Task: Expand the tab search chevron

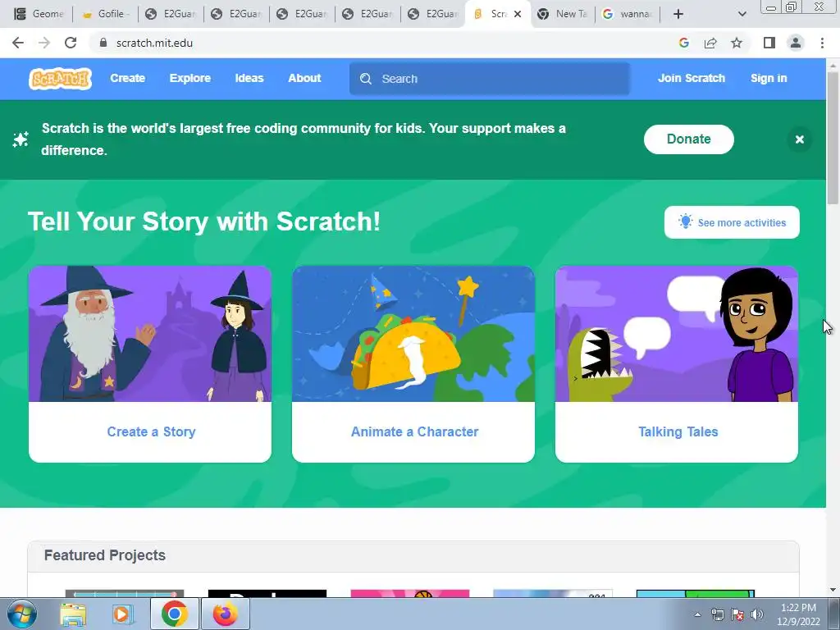Action: pyautogui.click(x=742, y=14)
